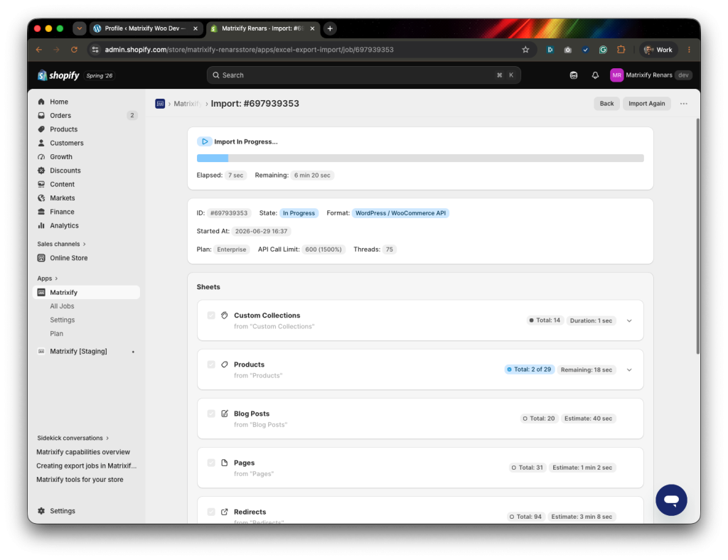
Task: Expand the Products sheet details
Action: [x=629, y=370]
